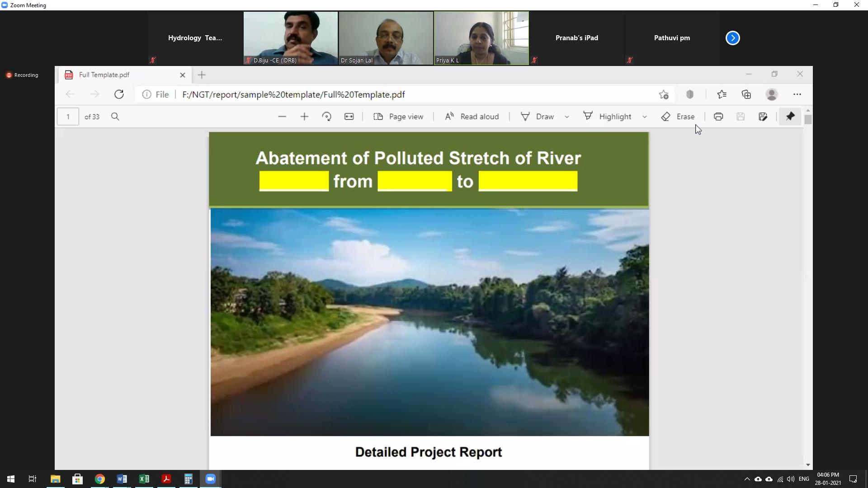Click the Rotate icon in PDF toolbar
Viewport: 868px width, 488px height.
point(326,117)
